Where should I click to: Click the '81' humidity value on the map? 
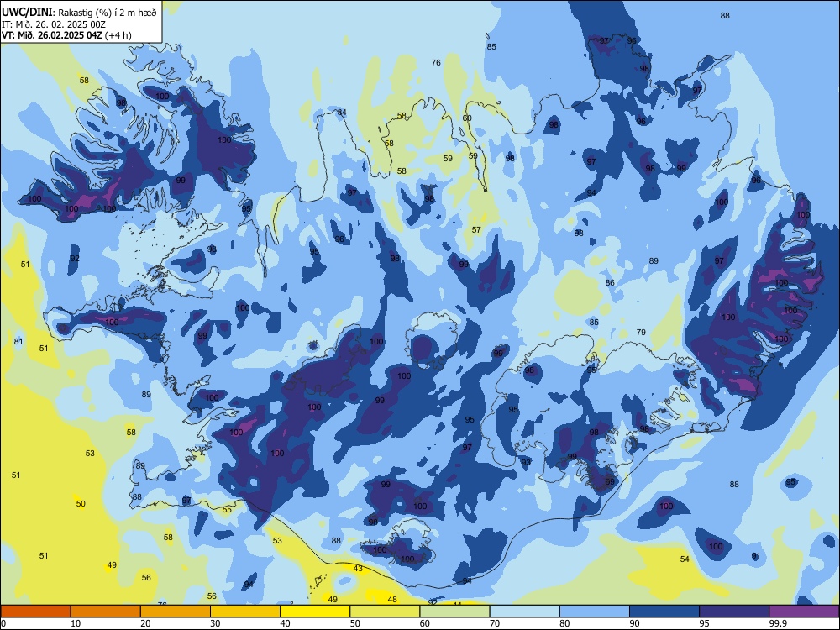pos(18,341)
